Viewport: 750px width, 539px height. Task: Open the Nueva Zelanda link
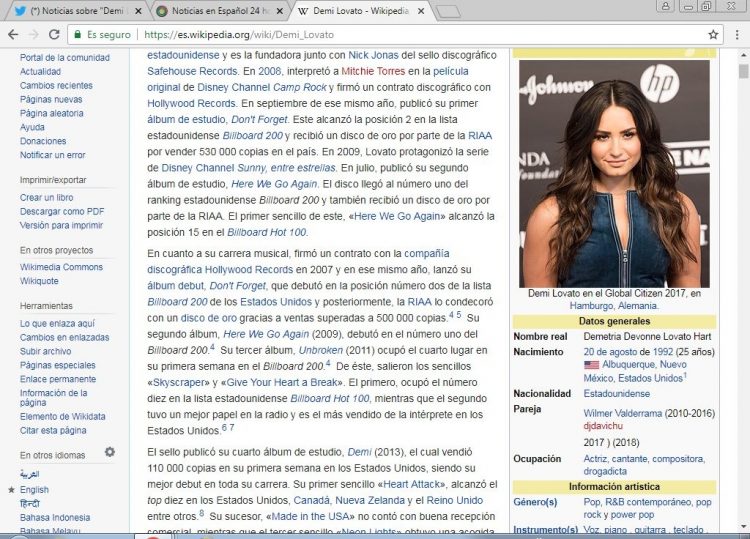tap(370, 500)
